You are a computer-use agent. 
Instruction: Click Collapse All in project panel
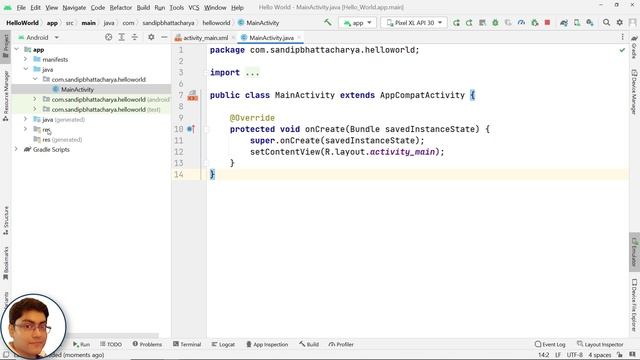135,37
